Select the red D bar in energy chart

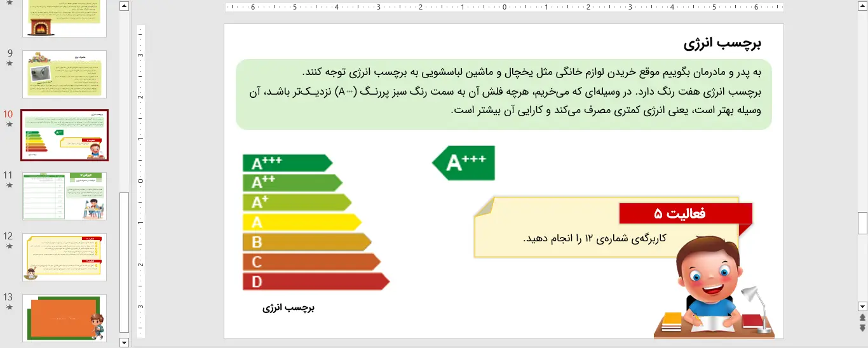315,281
